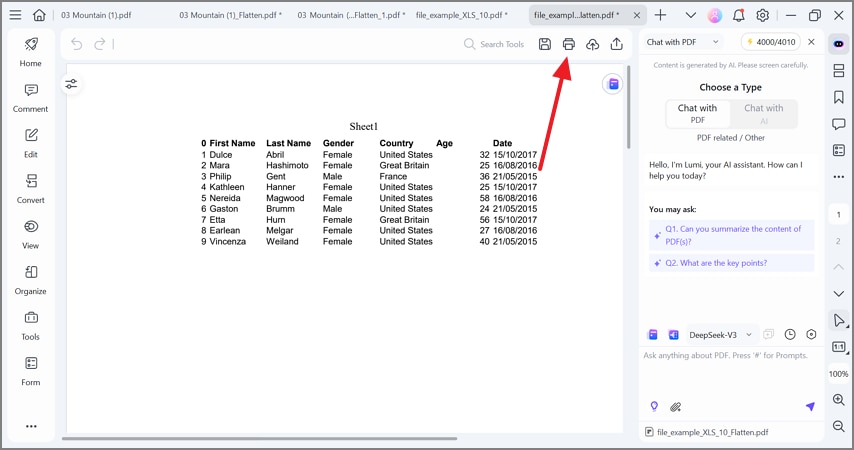Viewport: 854px width, 450px height.
Task: Open the thumbnails panel in right rail
Action: point(839,70)
